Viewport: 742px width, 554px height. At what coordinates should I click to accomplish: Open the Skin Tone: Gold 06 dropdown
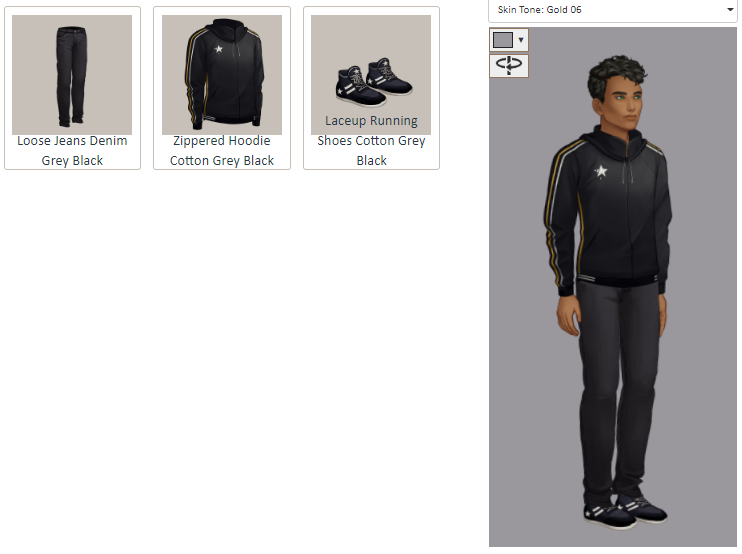coord(612,10)
